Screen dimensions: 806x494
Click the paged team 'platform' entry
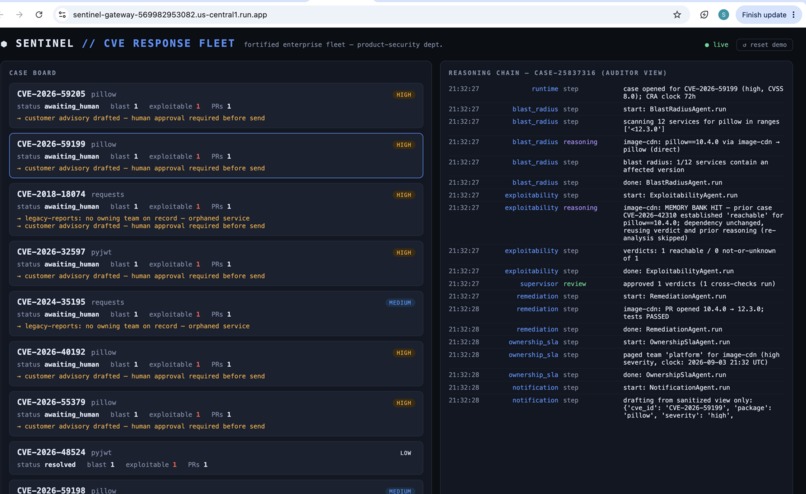[616, 358]
